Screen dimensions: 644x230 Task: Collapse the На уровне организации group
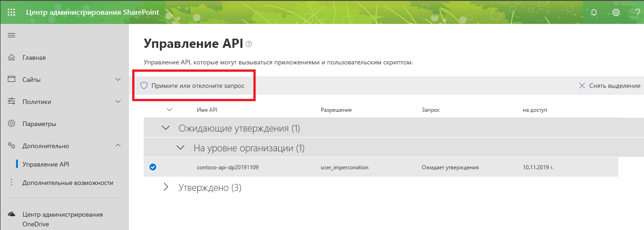[x=181, y=148]
